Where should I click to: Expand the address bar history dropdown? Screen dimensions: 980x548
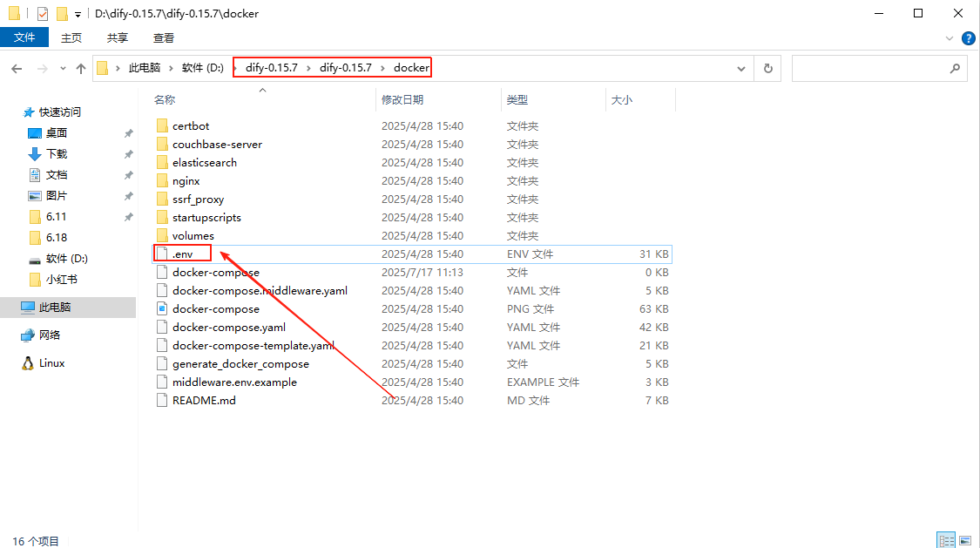coord(741,68)
